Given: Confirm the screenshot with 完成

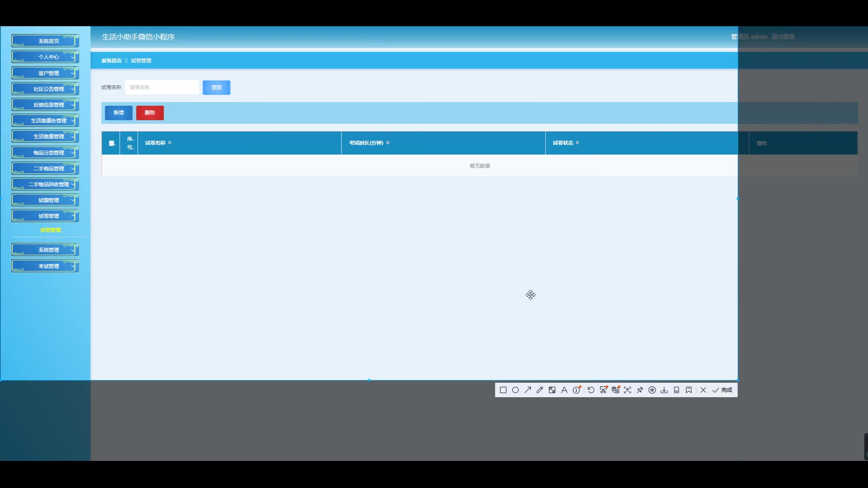Looking at the screenshot, I should point(722,390).
